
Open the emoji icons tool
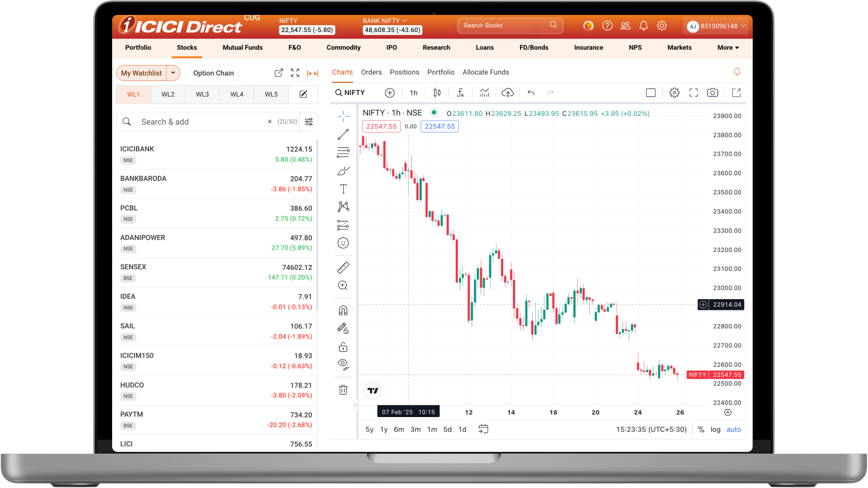[x=343, y=243]
